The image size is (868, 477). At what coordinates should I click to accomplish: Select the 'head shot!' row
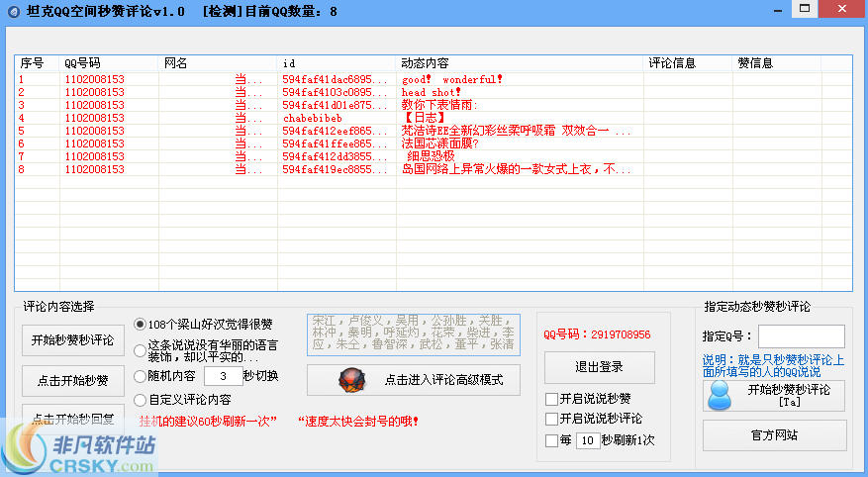(x=434, y=92)
